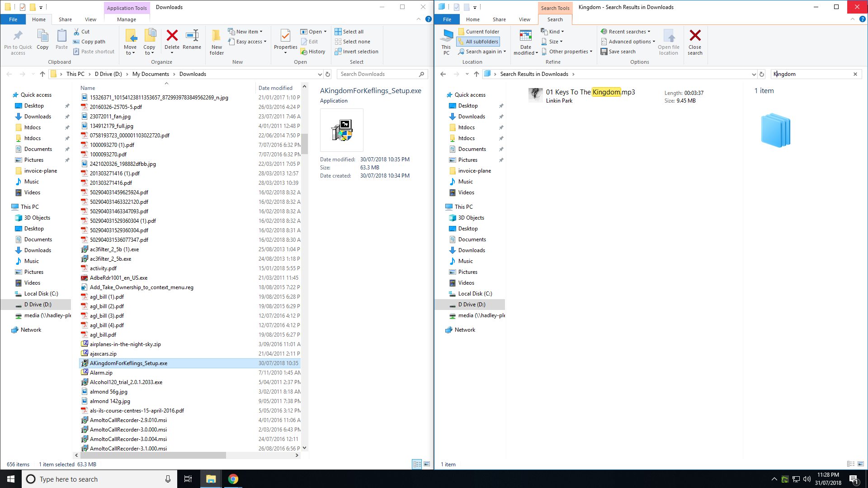Image resolution: width=868 pixels, height=488 pixels.
Task: Switch Downloads window to large icons view
Action: click(427, 464)
